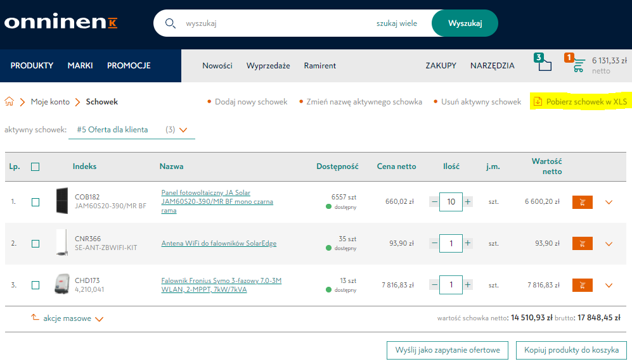Screen dimensions: 632x364
Task: Click Kopiuj produkty do koszyka button
Action: pyautogui.click(x=571, y=350)
